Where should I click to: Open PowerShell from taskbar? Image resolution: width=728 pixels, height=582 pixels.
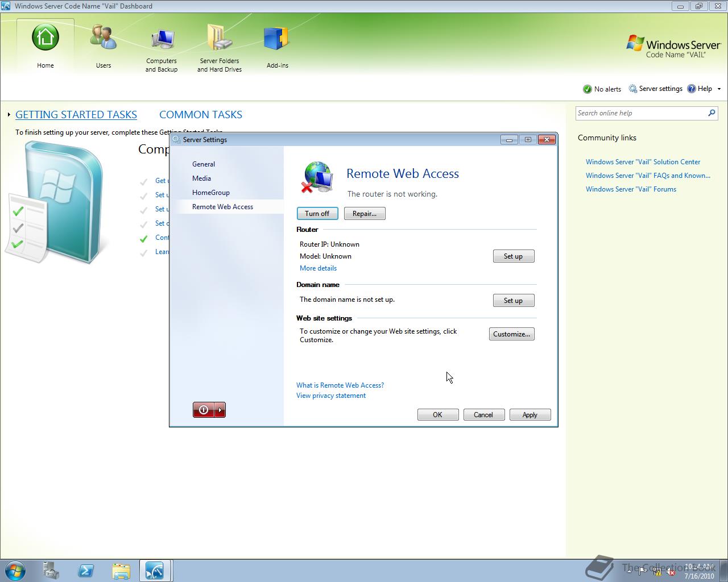(x=86, y=571)
